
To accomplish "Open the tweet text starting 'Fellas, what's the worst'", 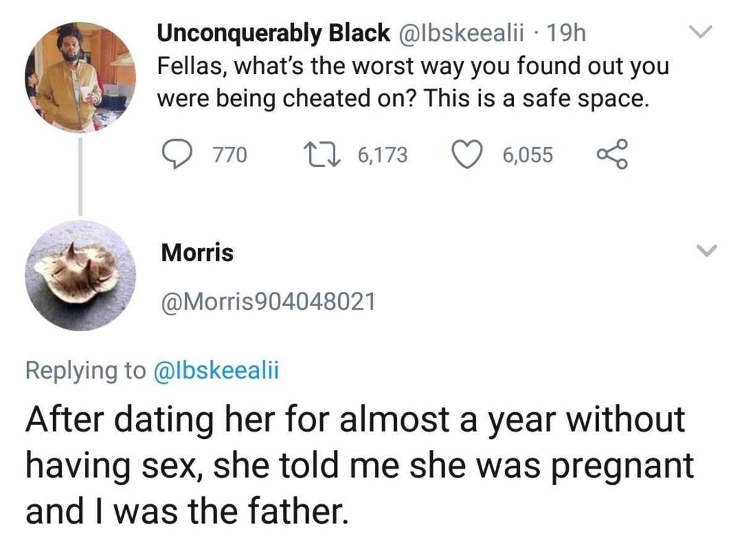I will (x=413, y=82).
